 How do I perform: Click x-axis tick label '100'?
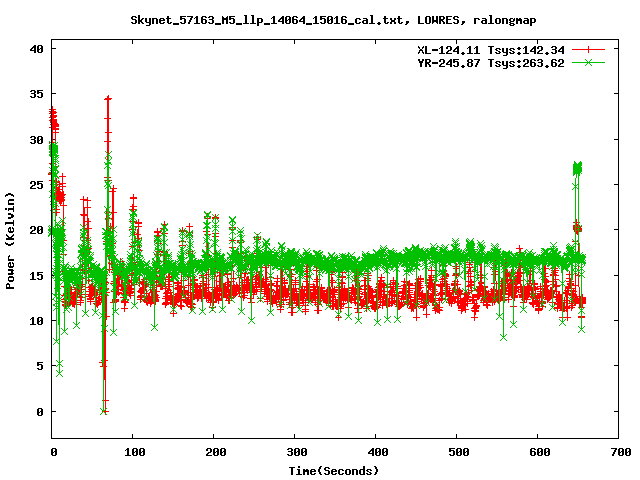pyautogui.click(x=135, y=452)
